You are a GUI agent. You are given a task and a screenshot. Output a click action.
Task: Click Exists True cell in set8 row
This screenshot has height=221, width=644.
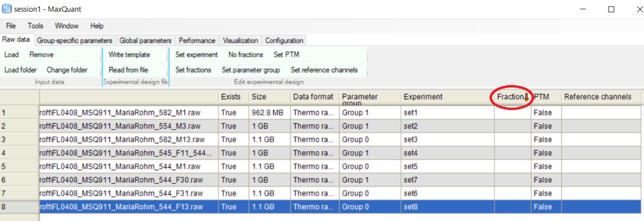pos(233,206)
